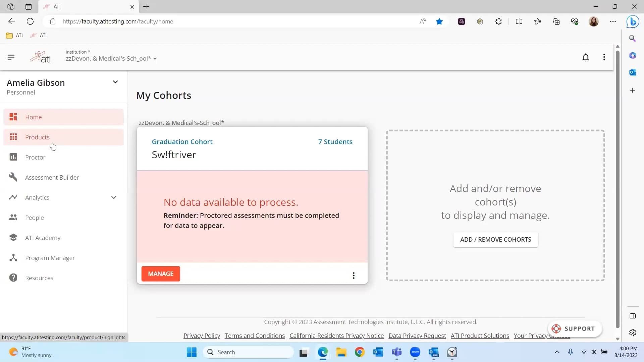Viewport: 644px width, 362px height.
Task: Click the red MANAGE button
Action: click(161, 274)
